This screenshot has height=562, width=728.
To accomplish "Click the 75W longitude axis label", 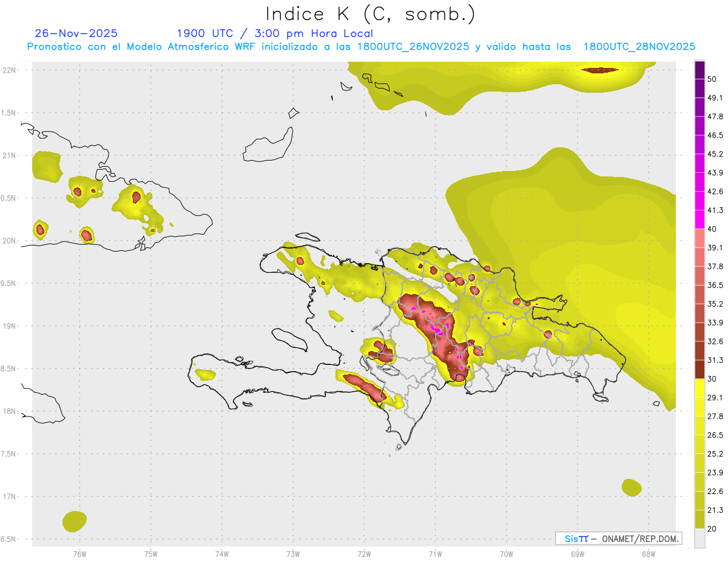I will click(151, 554).
